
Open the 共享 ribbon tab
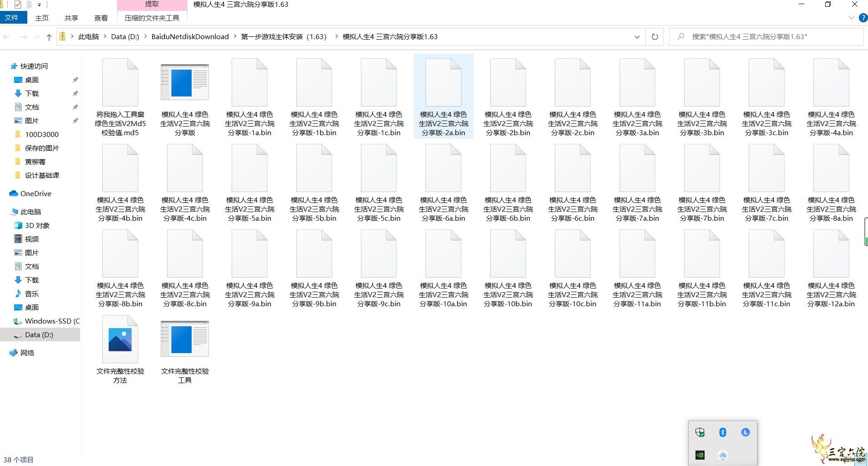(x=71, y=18)
